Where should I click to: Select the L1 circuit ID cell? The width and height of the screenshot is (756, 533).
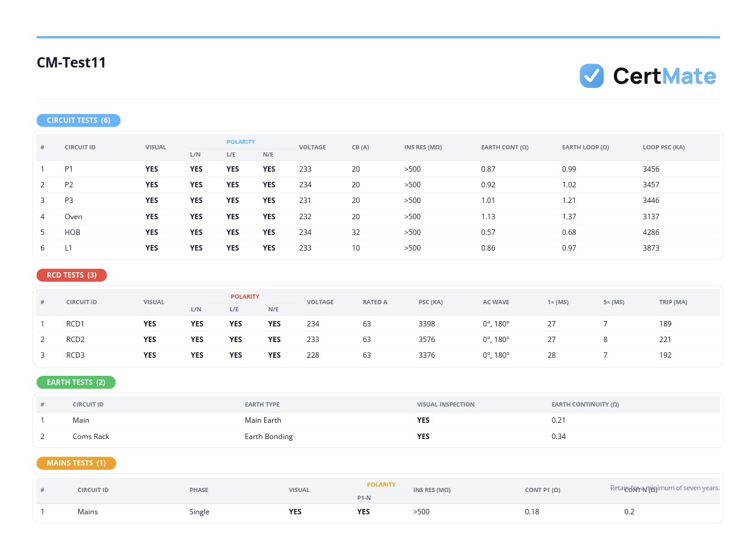click(x=69, y=248)
